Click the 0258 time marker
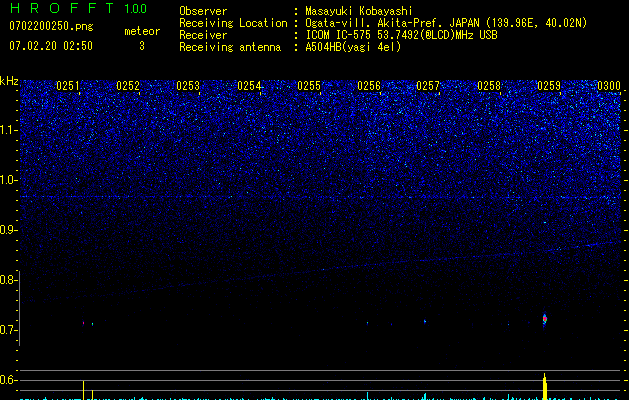629x400 pixels. click(489, 86)
